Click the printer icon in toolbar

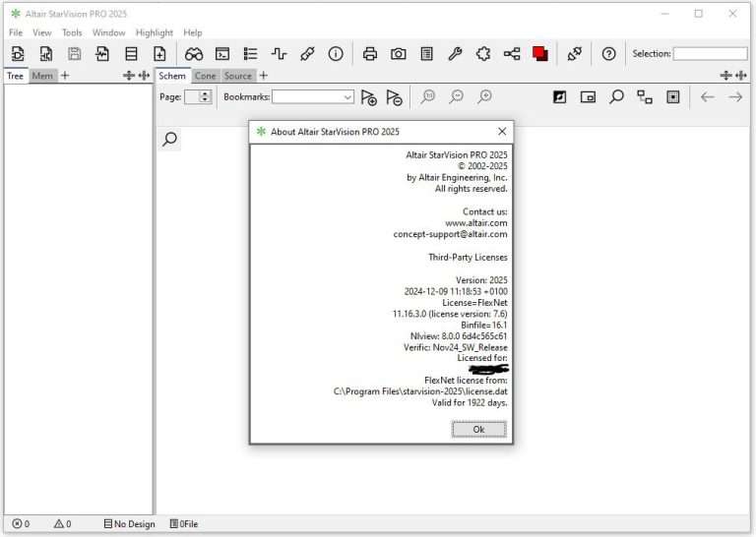(x=370, y=54)
